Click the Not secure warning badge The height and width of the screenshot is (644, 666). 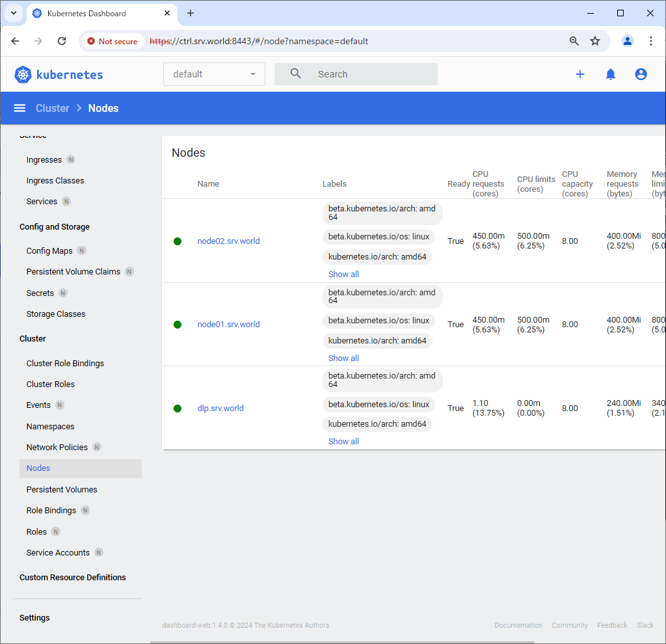coord(113,41)
